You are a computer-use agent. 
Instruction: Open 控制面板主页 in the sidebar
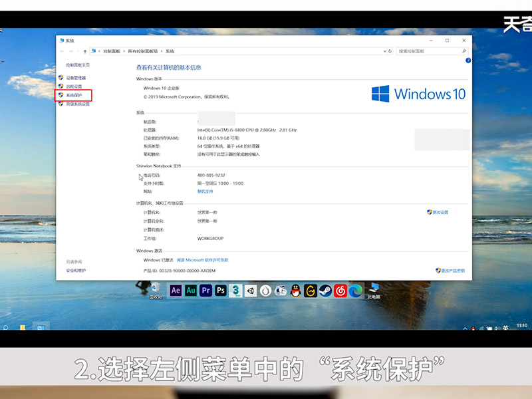tap(78, 65)
